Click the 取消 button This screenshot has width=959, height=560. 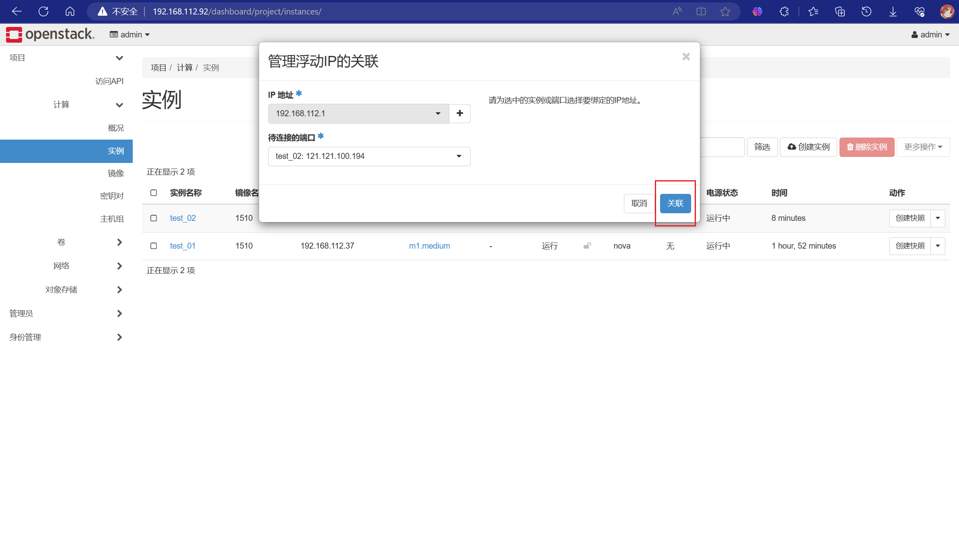pyautogui.click(x=639, y=204)
